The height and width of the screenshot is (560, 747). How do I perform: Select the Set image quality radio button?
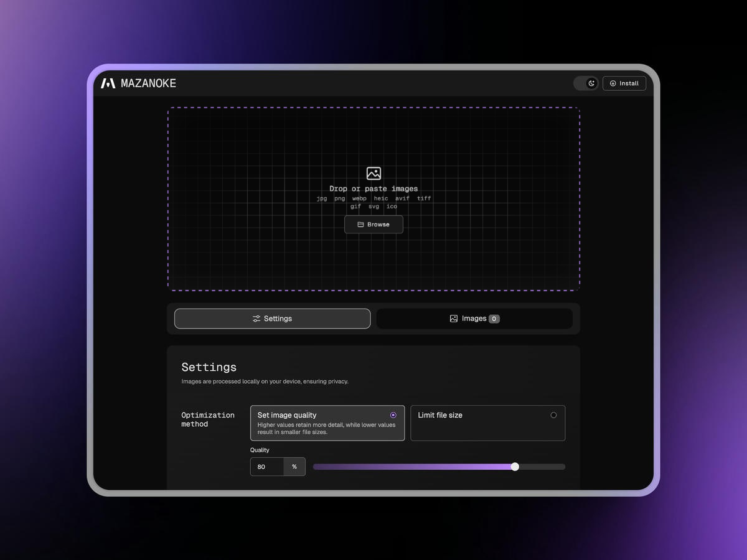pos(393,414)
